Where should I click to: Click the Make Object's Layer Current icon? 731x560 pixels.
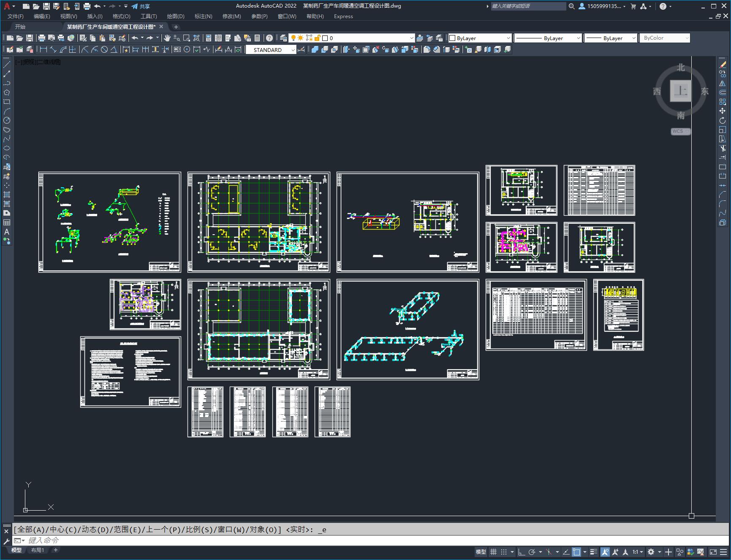click(420, 38)
